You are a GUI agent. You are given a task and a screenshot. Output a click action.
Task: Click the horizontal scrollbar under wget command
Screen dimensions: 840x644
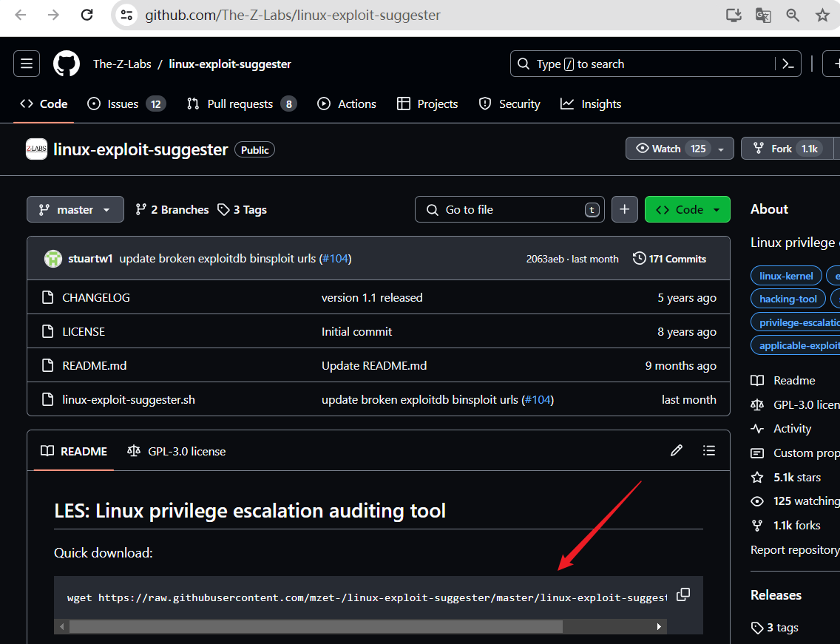[x=316, y=626]
